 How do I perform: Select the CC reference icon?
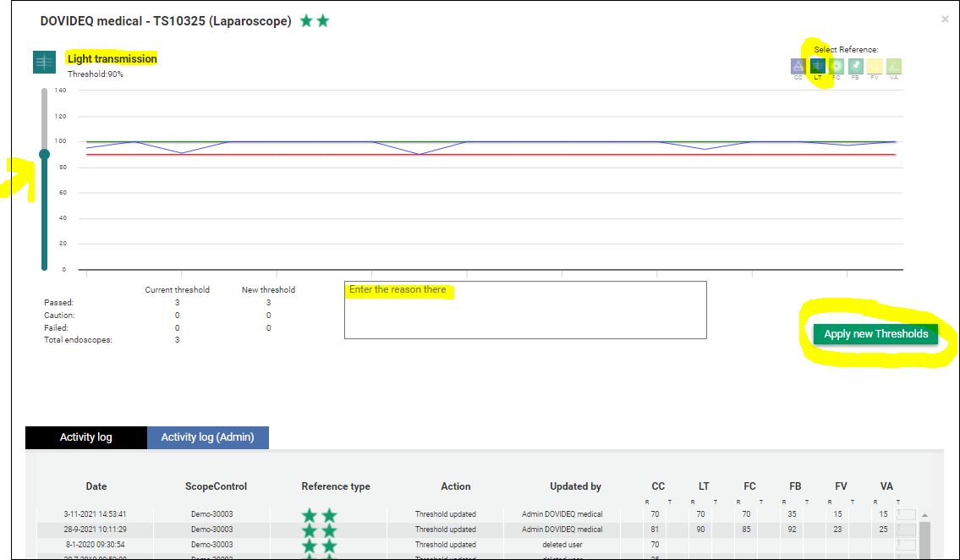(x=798, y=66)
